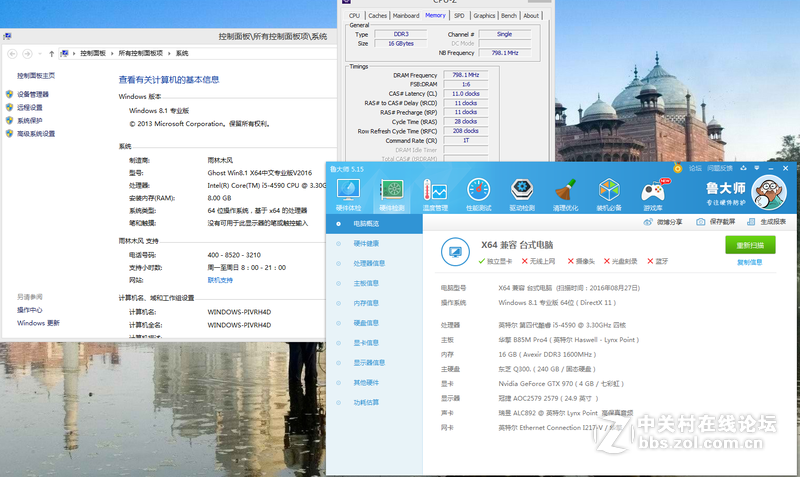The height and width of the screenshot is (477, 800).
Task: Click the Forward arrow in the System window
Action: coord(28,54)
